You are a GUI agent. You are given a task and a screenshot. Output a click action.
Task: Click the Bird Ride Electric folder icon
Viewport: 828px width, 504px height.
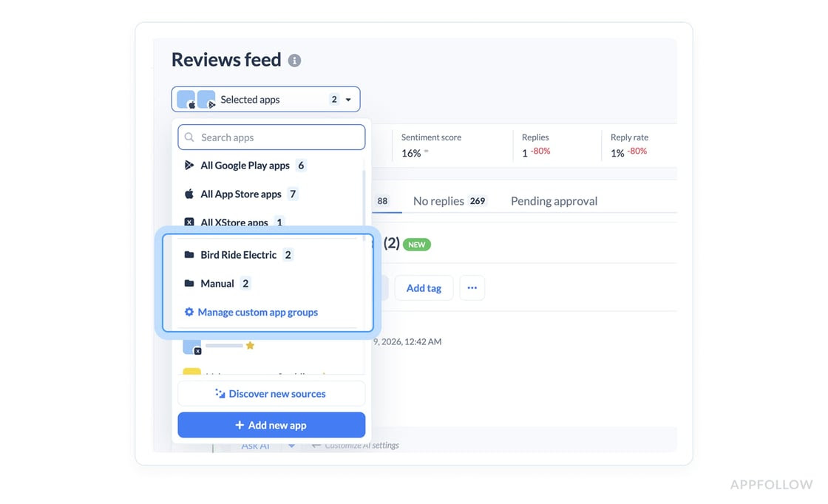click(189, 255)
